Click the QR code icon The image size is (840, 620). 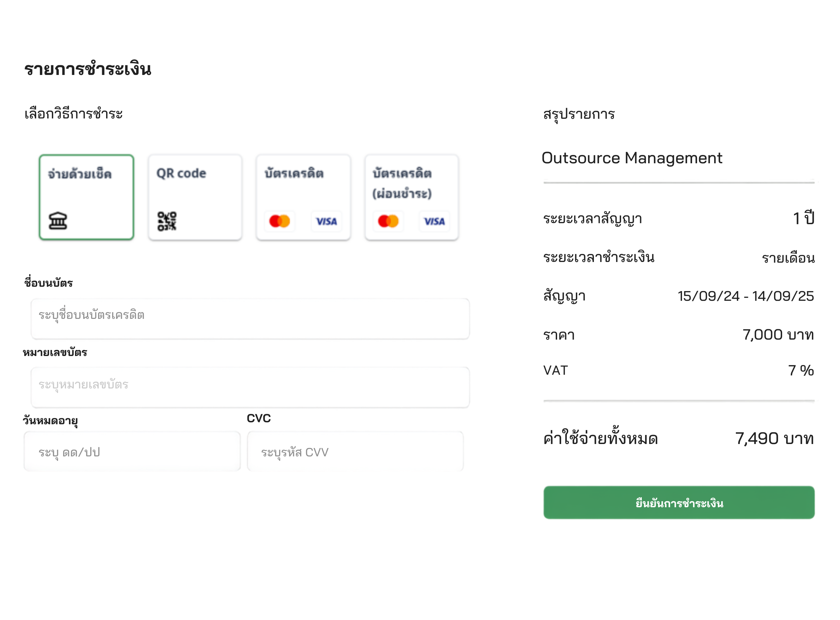(167, 221)
